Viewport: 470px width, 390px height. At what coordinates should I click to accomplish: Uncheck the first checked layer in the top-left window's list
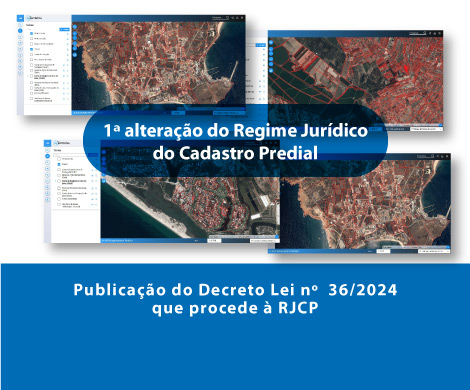(32, 33)
